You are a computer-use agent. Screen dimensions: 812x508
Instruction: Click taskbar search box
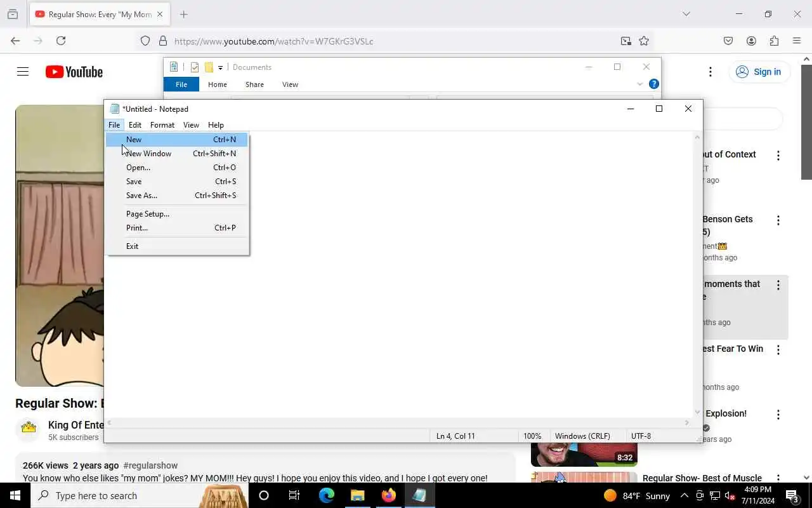(x=140, y=495)
